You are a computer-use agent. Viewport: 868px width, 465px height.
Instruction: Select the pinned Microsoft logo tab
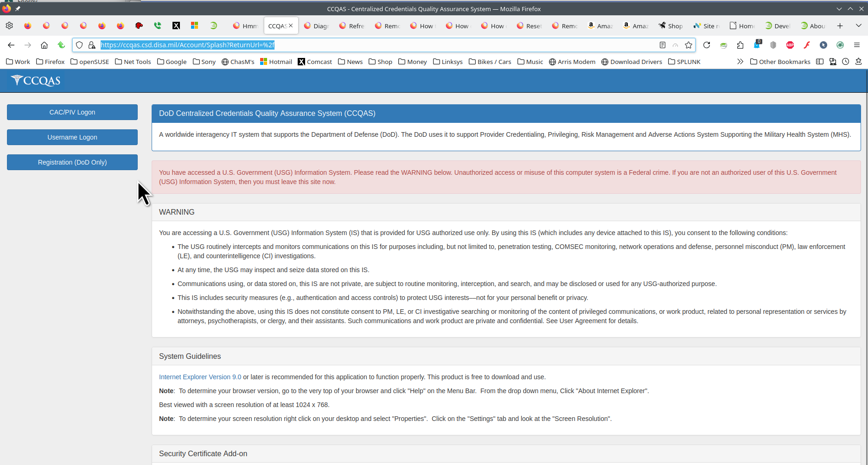click(x=195, y=25)
